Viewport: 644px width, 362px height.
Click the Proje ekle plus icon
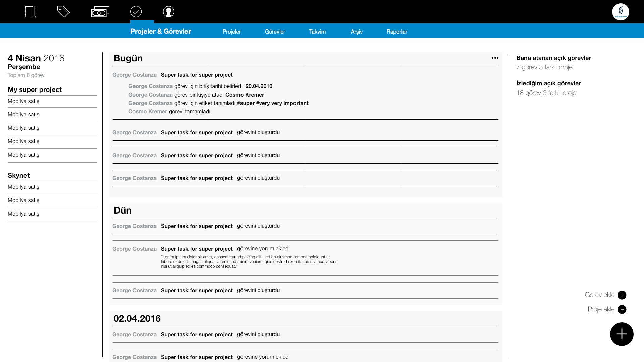622,309
